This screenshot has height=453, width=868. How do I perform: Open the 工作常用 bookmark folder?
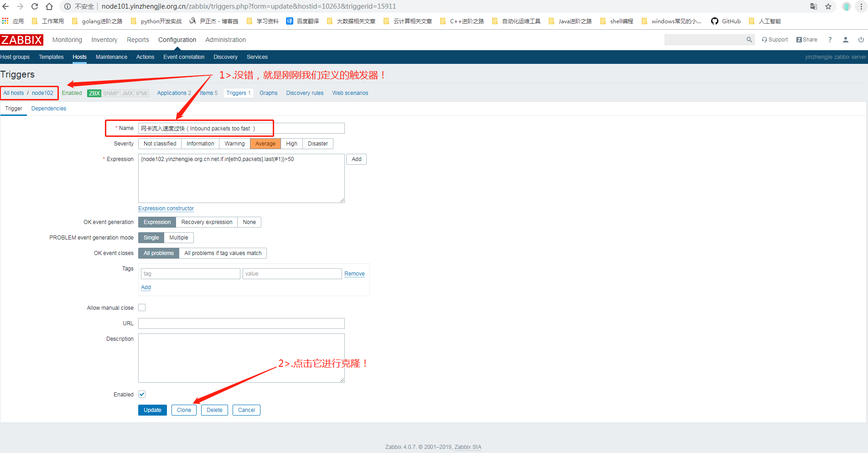pos(47,21)
